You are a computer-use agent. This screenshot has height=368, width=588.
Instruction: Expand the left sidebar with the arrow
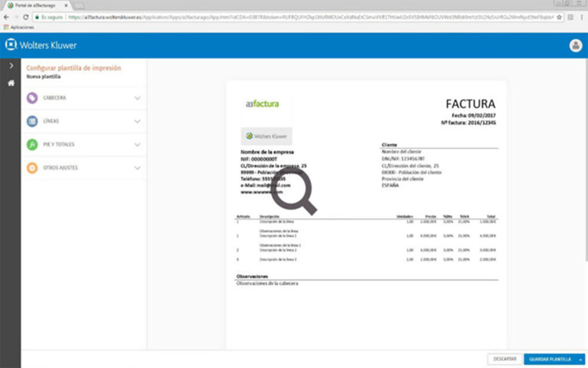tap(10, 66)
